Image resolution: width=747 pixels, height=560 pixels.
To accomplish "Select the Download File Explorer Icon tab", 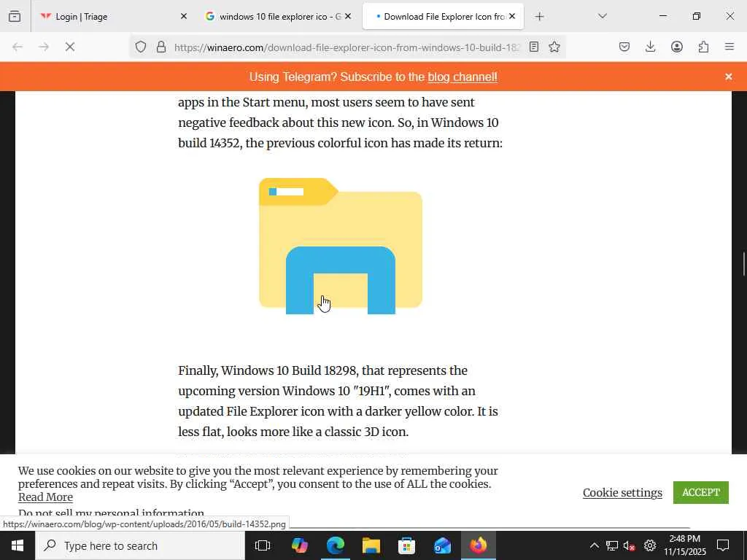I will 443,16.
